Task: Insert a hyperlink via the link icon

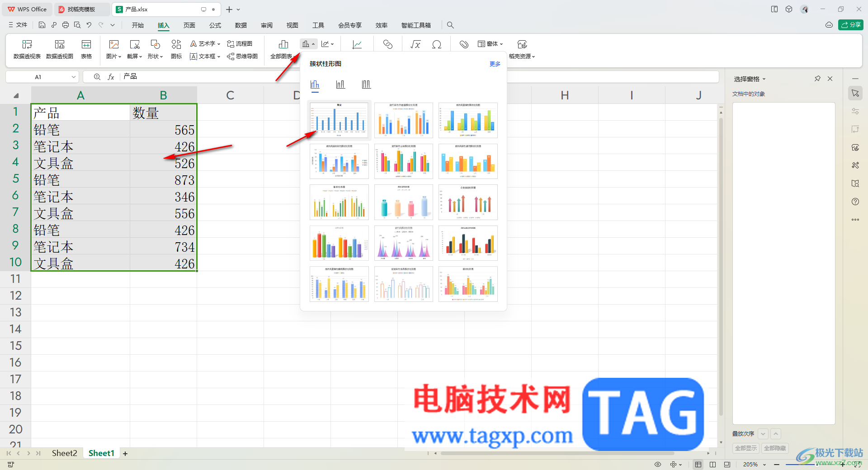Action: (x=387, y=44)
